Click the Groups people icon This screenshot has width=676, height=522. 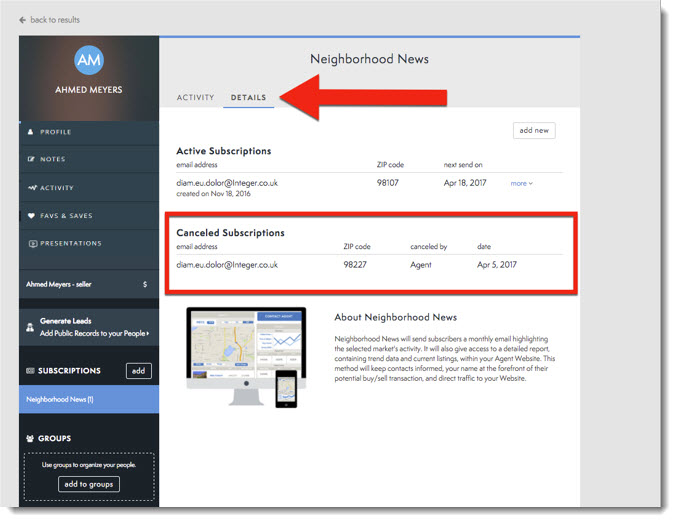(30, 438)
